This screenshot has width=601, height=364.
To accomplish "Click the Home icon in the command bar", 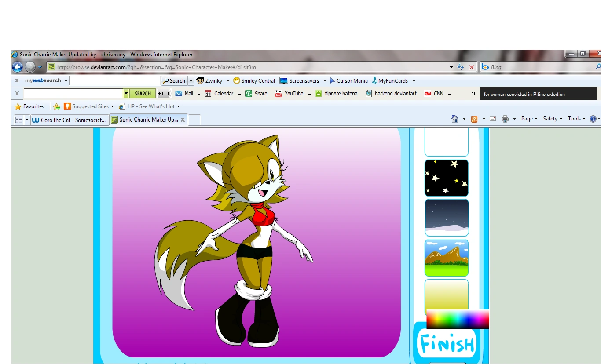I will [x=455, y=119].
